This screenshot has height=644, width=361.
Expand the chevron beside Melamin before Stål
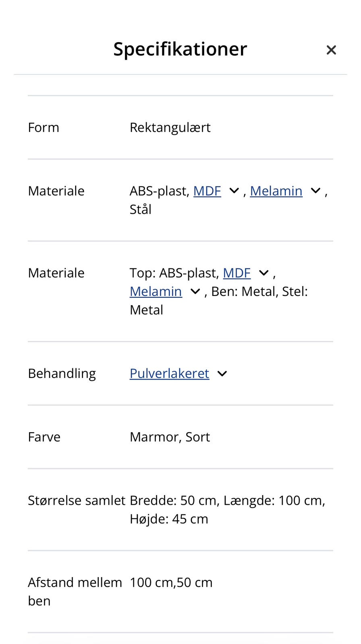pyautogui.click(x=315, y=191)
